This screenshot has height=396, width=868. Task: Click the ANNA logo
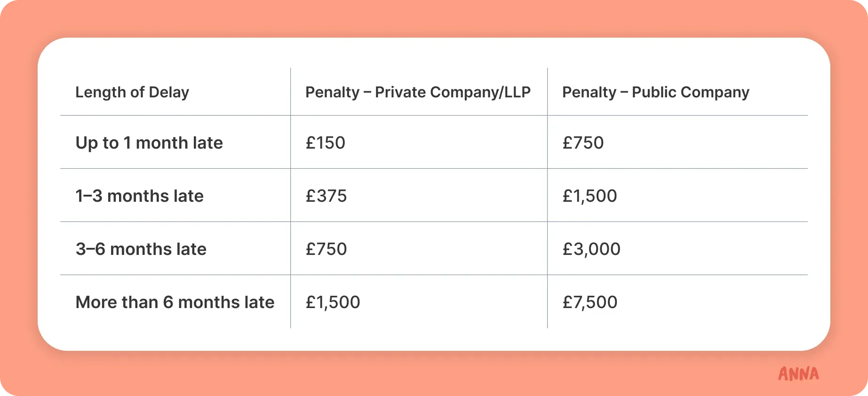798,374
